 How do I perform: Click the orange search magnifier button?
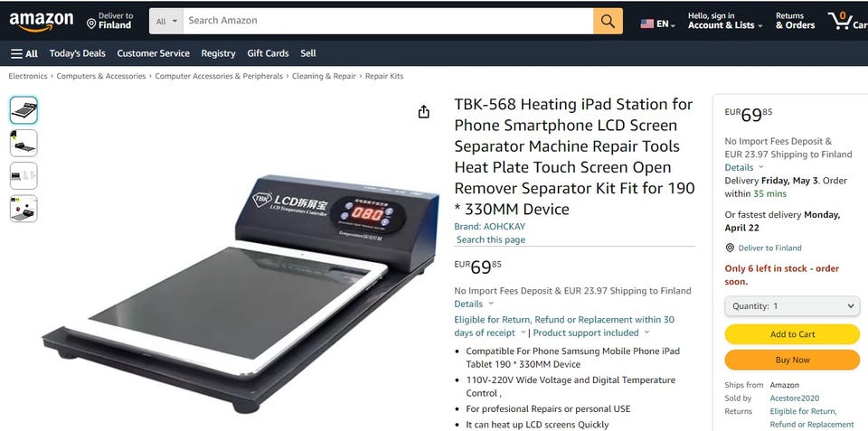pos(608,21)
